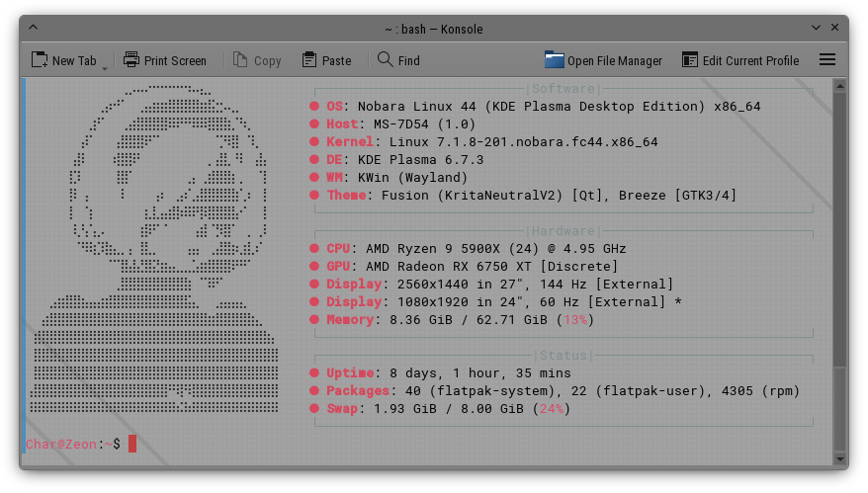The height and width of the screenshot is (493, 868).
Task: Expand the New Tab dropdown arrow
Action: click(x=105, y=68)
